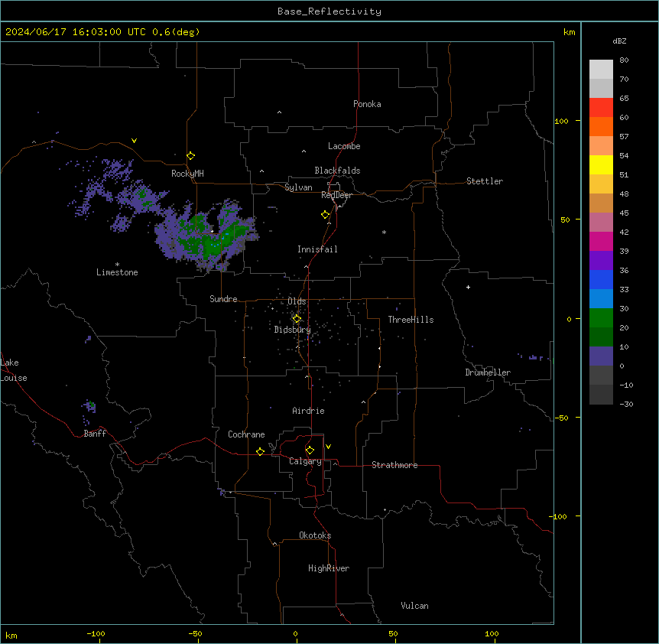659x644 pixels.
Task: Select the Cochrane label
Action: tap(246, 434)
